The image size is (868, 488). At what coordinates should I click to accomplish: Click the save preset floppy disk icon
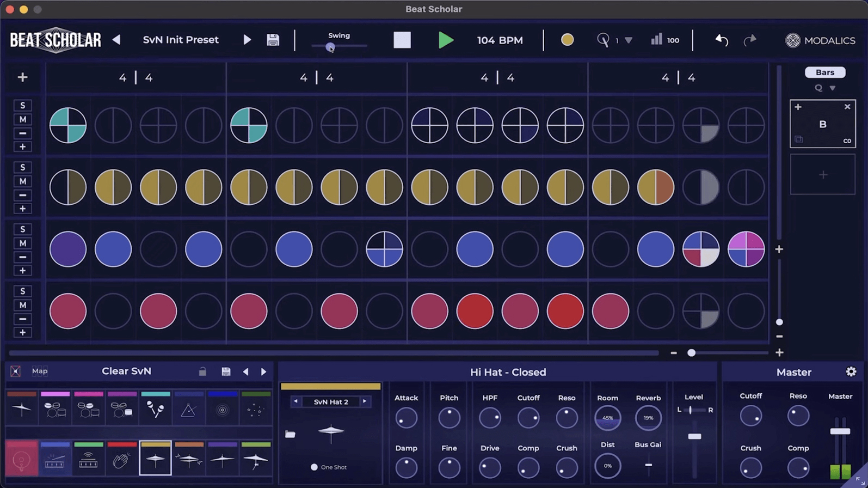[x=273, y=40]
